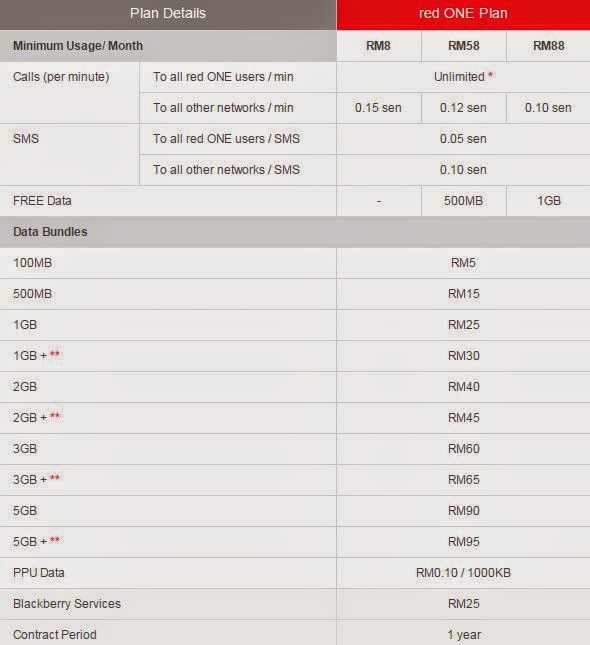The height and width of the screenshot is (645, 590).
Task: Click the double asterisk beside 5GB +
Action: click(55, 540)
